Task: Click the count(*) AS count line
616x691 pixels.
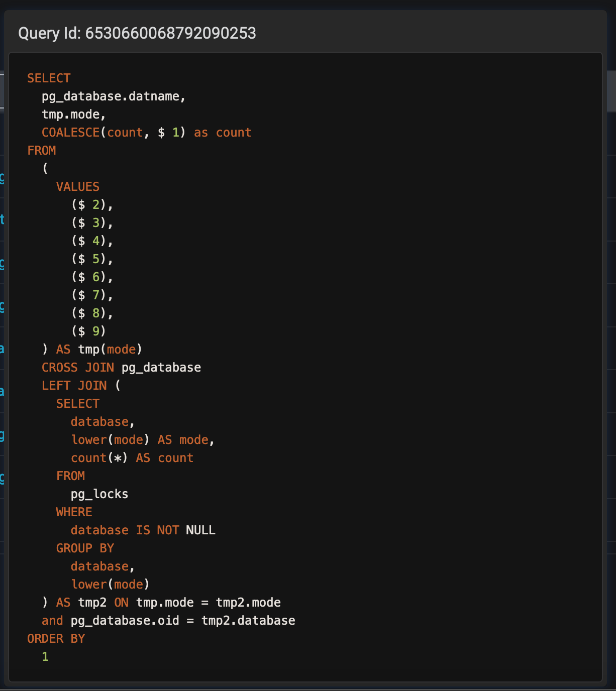Action: point(132,458)
